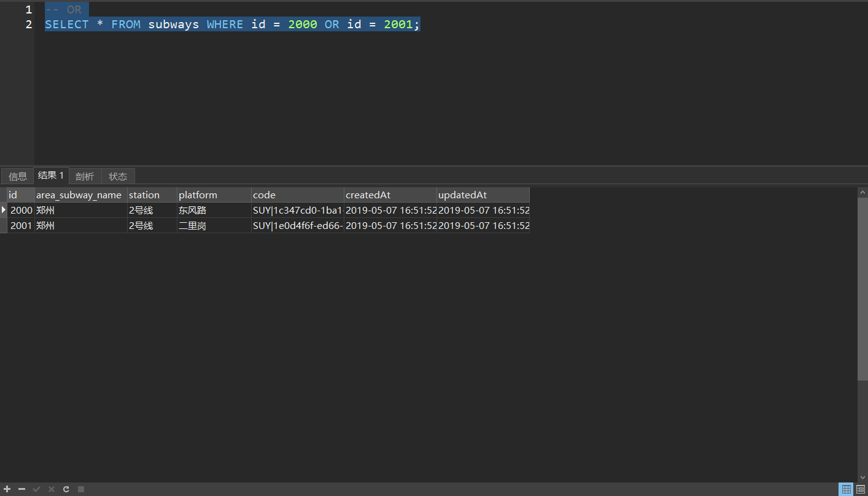Click the results vertical scrollbar thumb

pos(863,289)
